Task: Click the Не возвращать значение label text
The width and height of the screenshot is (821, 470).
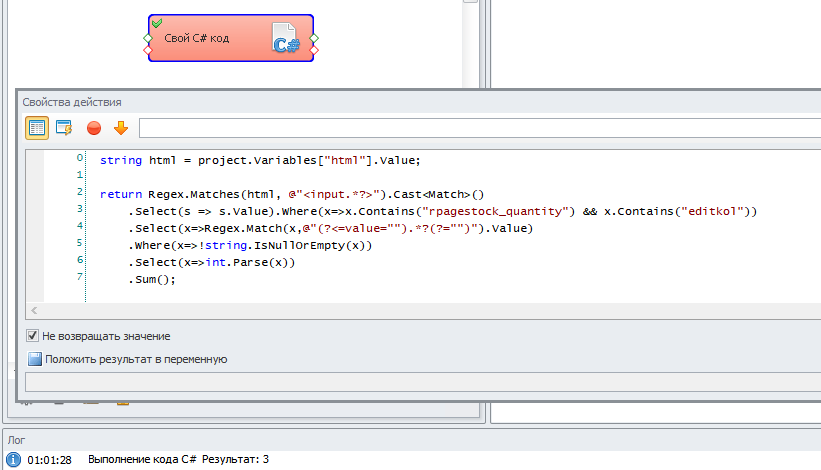Action: [x=106, y=336]
